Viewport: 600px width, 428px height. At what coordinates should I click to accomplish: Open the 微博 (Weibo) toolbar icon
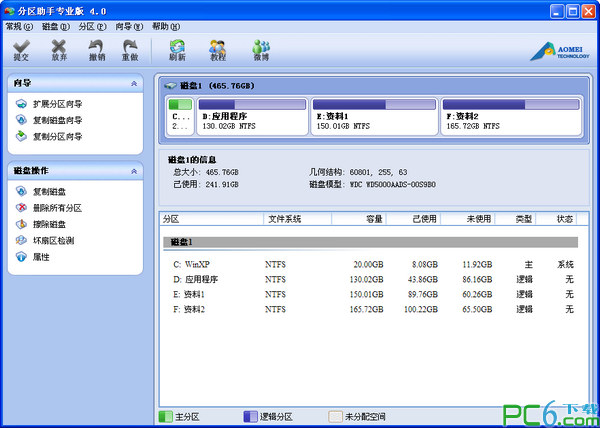[261, 47]
